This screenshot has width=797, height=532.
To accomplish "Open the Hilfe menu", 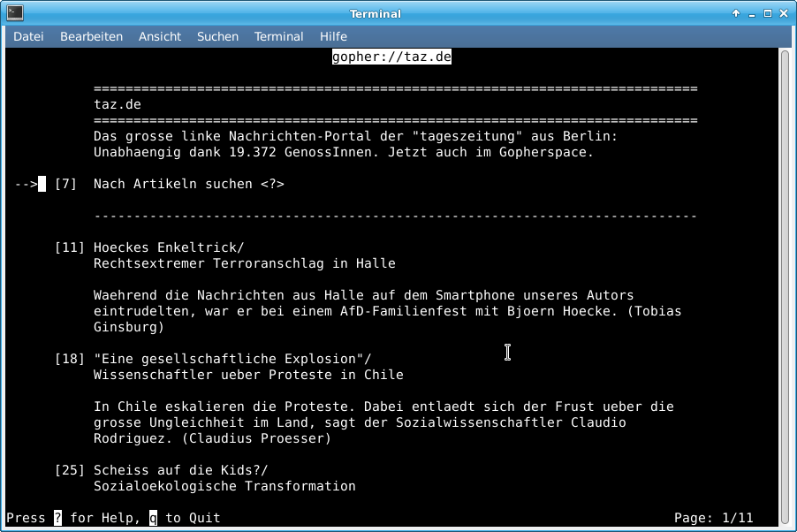I will 333,36.
